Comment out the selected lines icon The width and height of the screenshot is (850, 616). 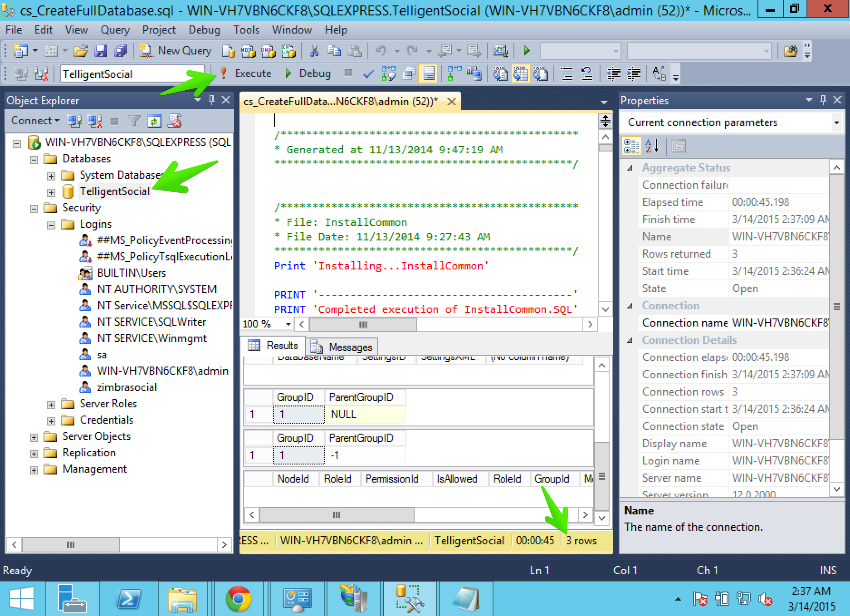coord(567,73)
